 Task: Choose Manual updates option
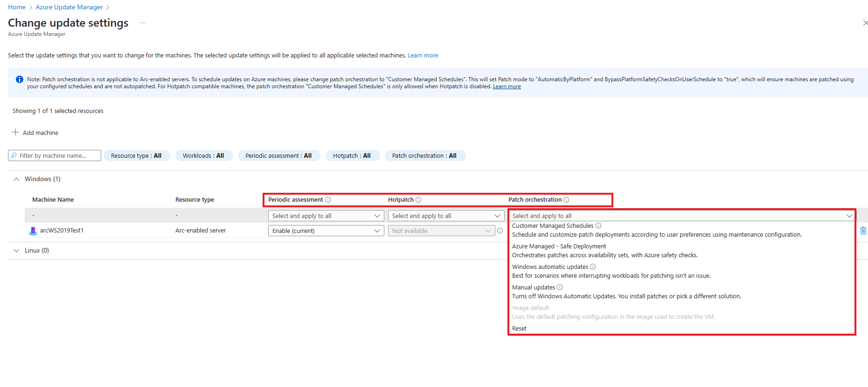pyautogui.click(x=681, y=292)
